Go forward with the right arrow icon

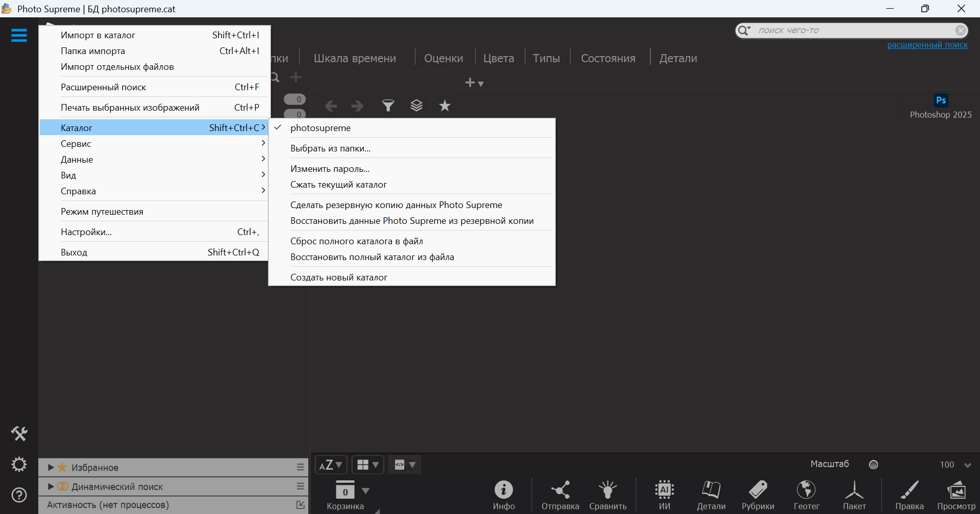357,106
